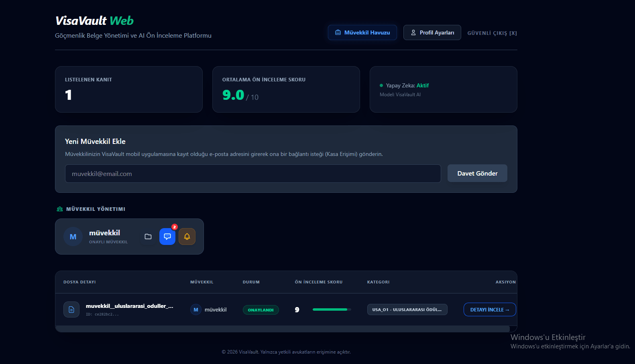Viewport: 635px width, 364px height.
Task: Click GÜVENLİ ÇIKIŞ to log out
Action: tap(492, 33)
